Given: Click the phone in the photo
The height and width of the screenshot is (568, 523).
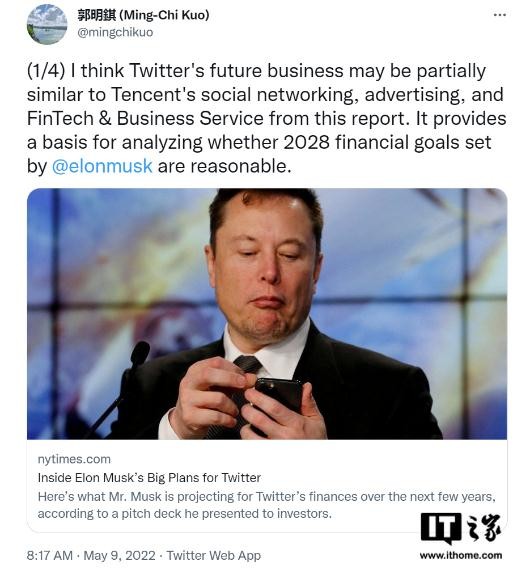Looking at the screenshot, I should coord(278,396).
